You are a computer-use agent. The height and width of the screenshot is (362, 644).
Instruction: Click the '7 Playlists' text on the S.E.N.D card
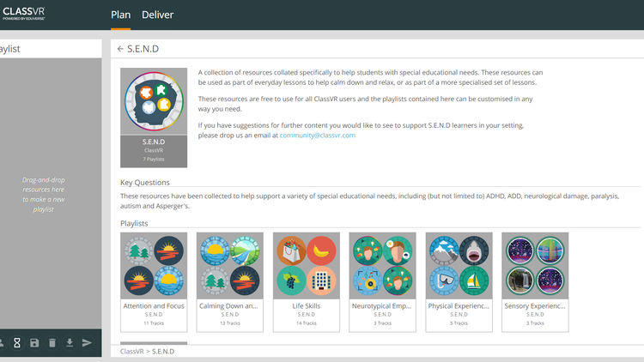[154, 159]
